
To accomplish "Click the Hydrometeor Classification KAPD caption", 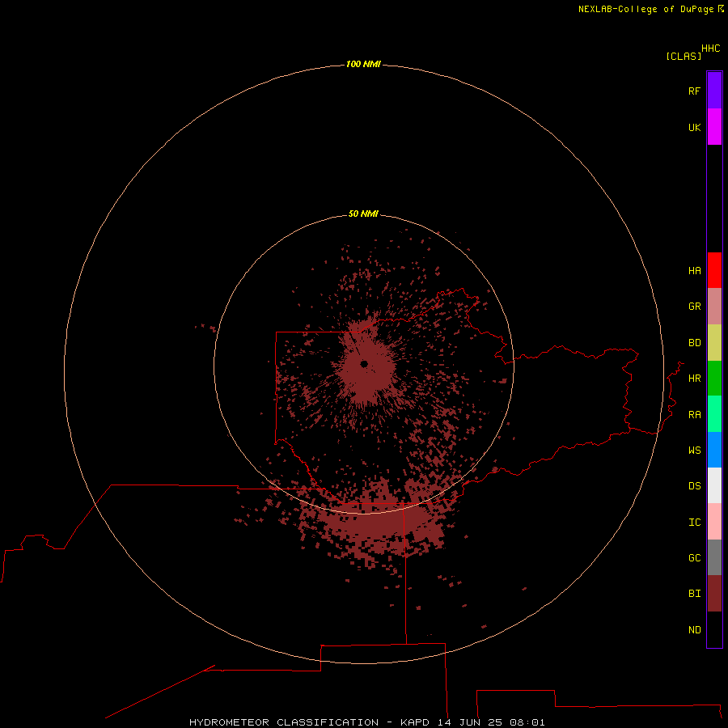I will coord(366,722).
